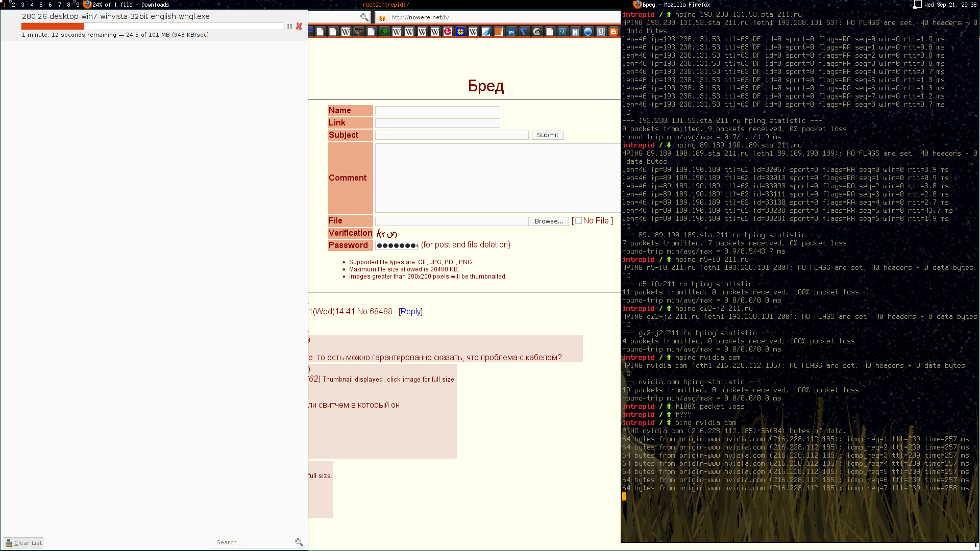Pause the nvidia driver download
Viewport: 980px width, 551px height.
coord(289,27)
